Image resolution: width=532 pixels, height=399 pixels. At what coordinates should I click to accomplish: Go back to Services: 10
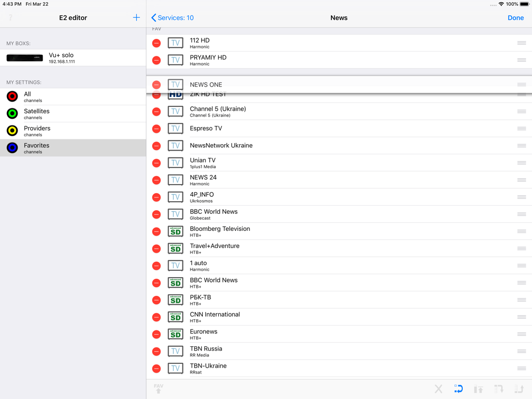[x=172, y=18]
